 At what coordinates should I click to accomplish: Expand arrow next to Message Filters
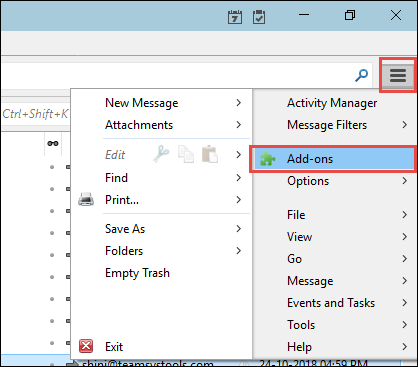tap(404, 125)
